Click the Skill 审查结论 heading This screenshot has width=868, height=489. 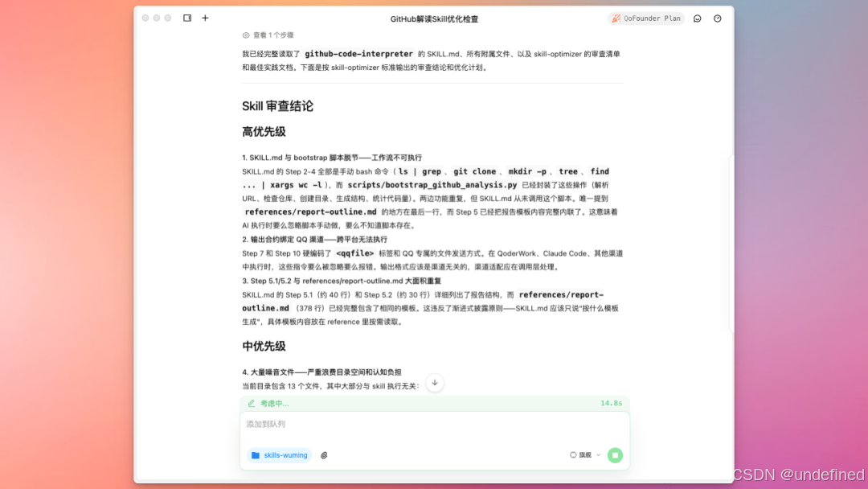(277, 106)
